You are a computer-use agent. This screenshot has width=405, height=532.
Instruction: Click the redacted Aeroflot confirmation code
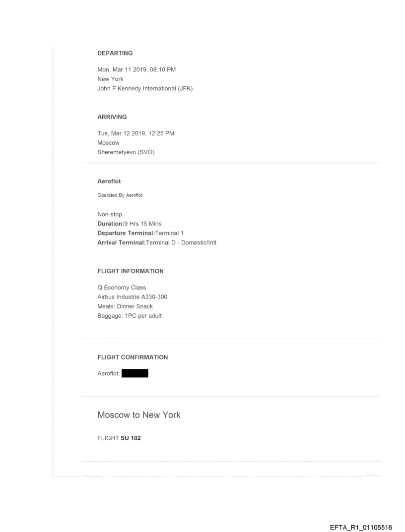click(x=135, y=373)
